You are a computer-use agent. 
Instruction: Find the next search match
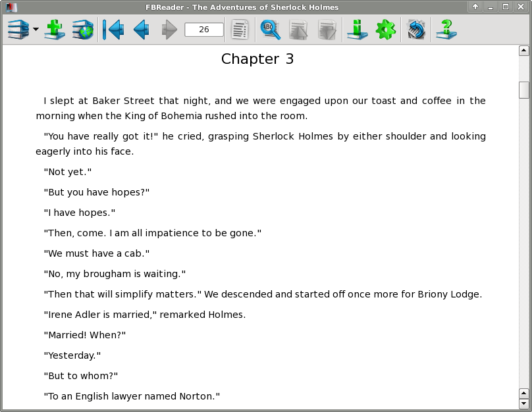[x=327, y=30]
